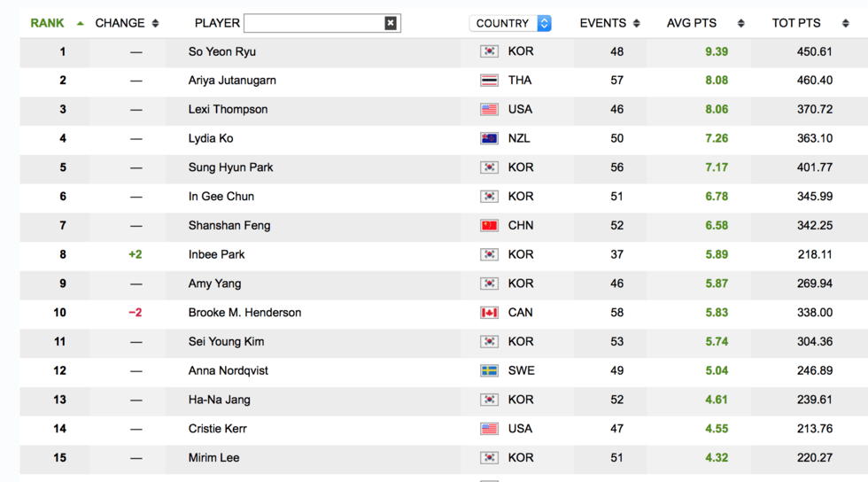The height and width of the screenshot is (482, 868).
Task: Click the Sweden flag for Anna Nordqvist
Action: (x=489, y=370)
